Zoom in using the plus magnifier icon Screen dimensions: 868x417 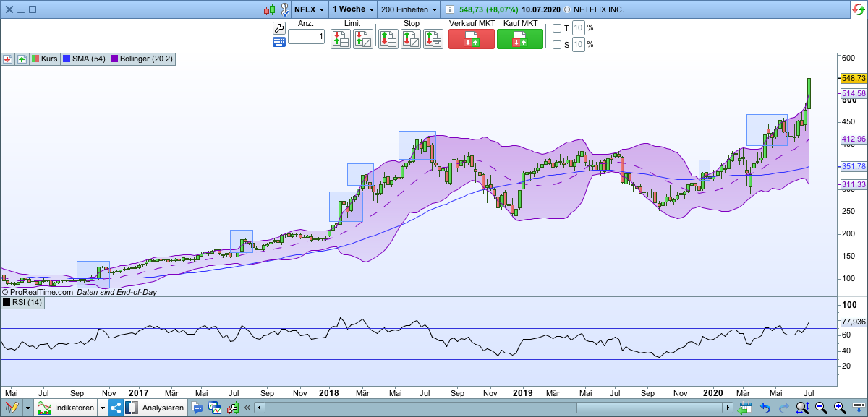(838, 407)
